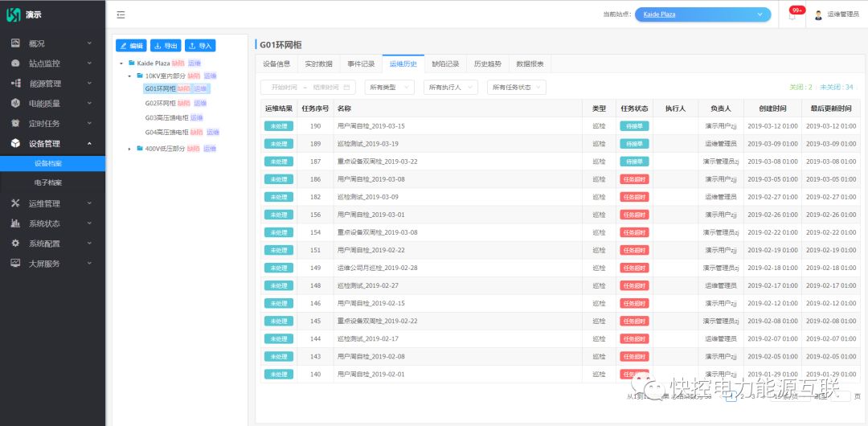Click the 定时任务 sidebar icon
Screen dimensions: 868x426
15,123
